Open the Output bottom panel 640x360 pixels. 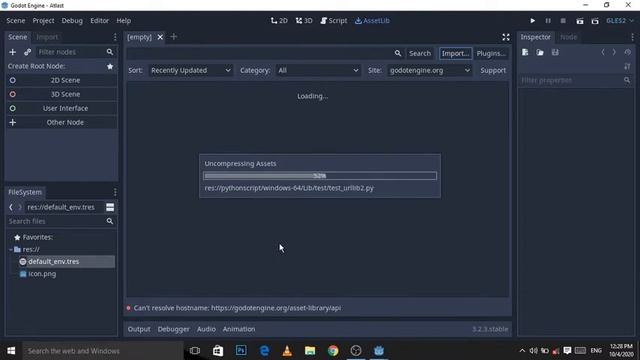coord(139,329)
